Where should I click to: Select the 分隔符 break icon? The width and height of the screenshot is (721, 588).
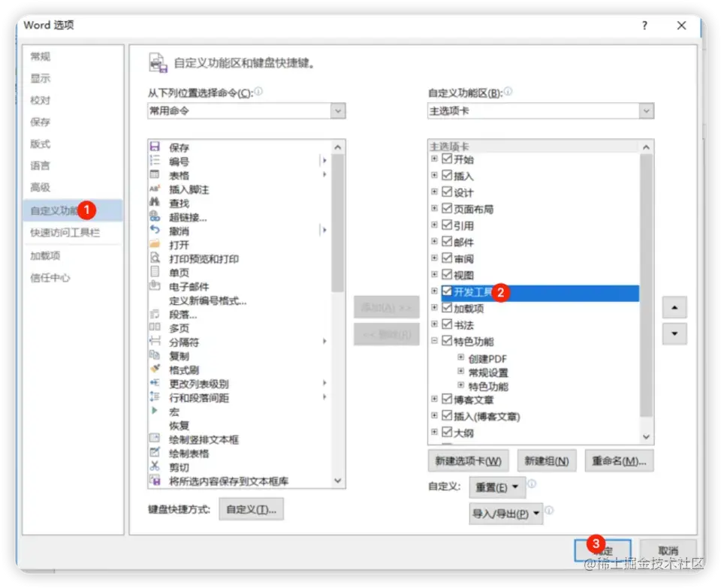[x=155, y=341]
